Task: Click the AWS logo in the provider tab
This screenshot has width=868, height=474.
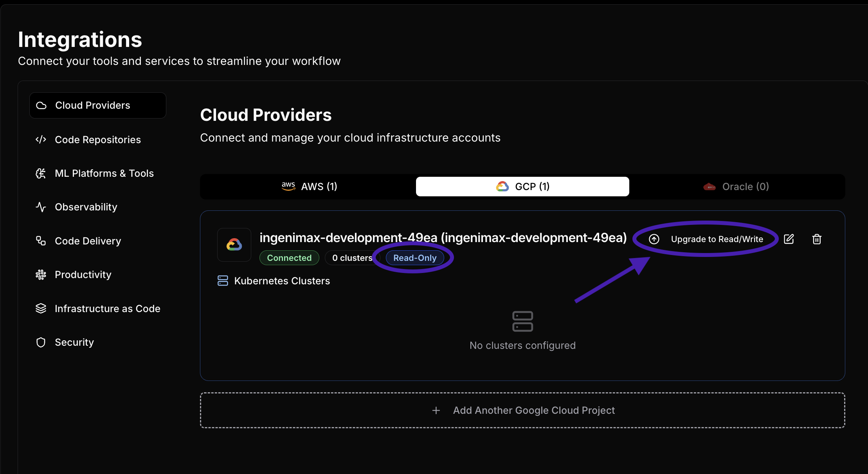Action: click(288, 186)
